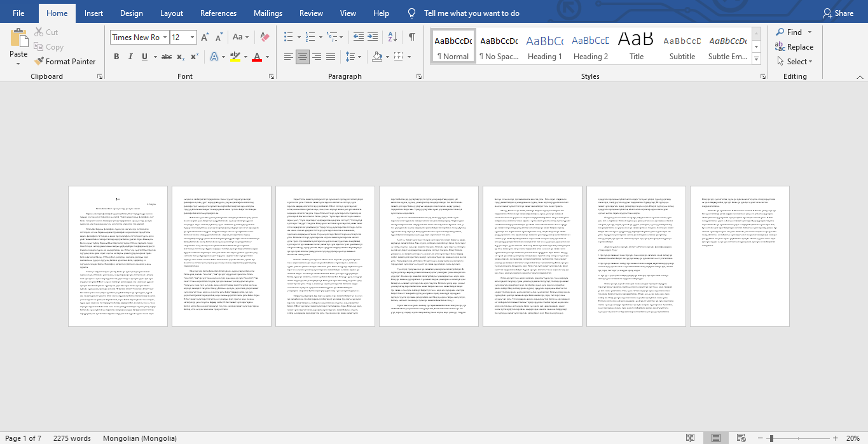Image resolution: width=868 pixels, height=444 pixels.
Task: Click the Increase Indent icon
Action: coord(373,38)
